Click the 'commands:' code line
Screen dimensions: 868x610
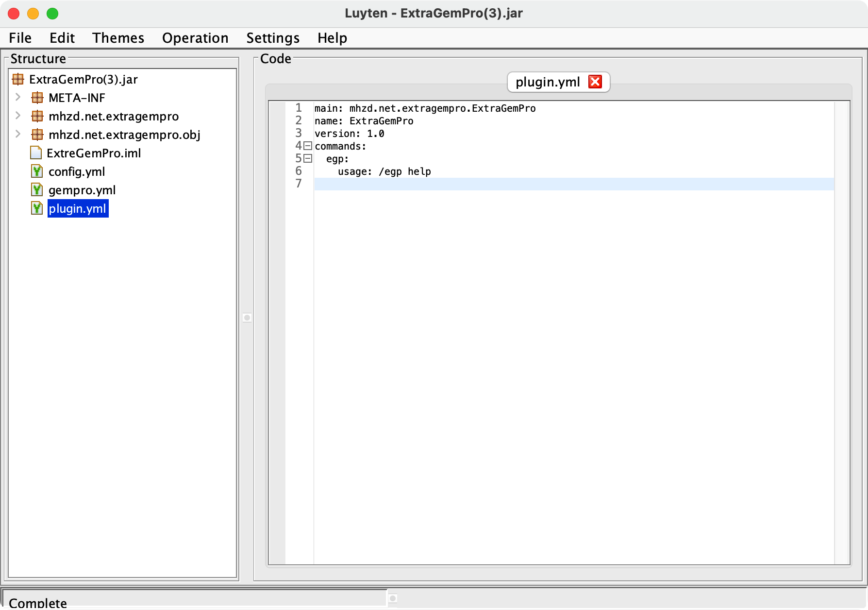340,146
